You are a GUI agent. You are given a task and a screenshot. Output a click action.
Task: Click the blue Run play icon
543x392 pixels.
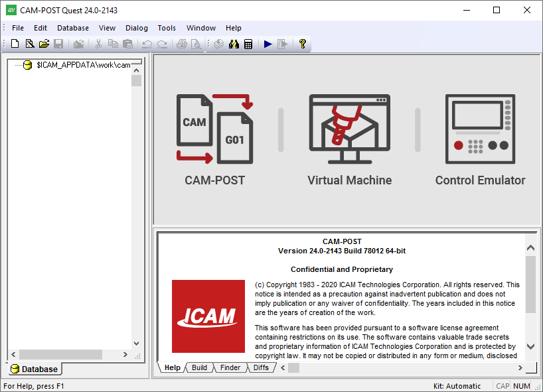coord(268,44)
